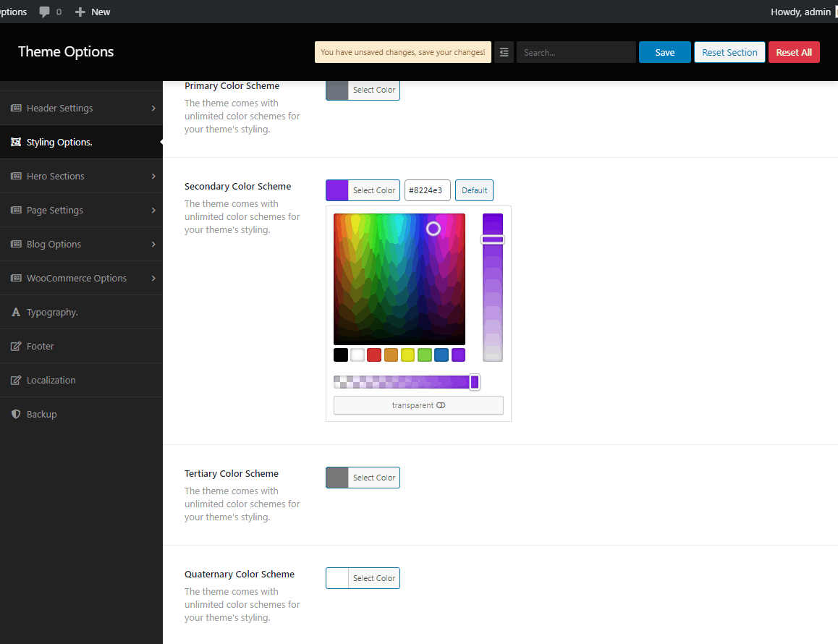This screenshot has width=838, height=644.
Task: Pick the blue palette swatch
Action: pos(441,355)
